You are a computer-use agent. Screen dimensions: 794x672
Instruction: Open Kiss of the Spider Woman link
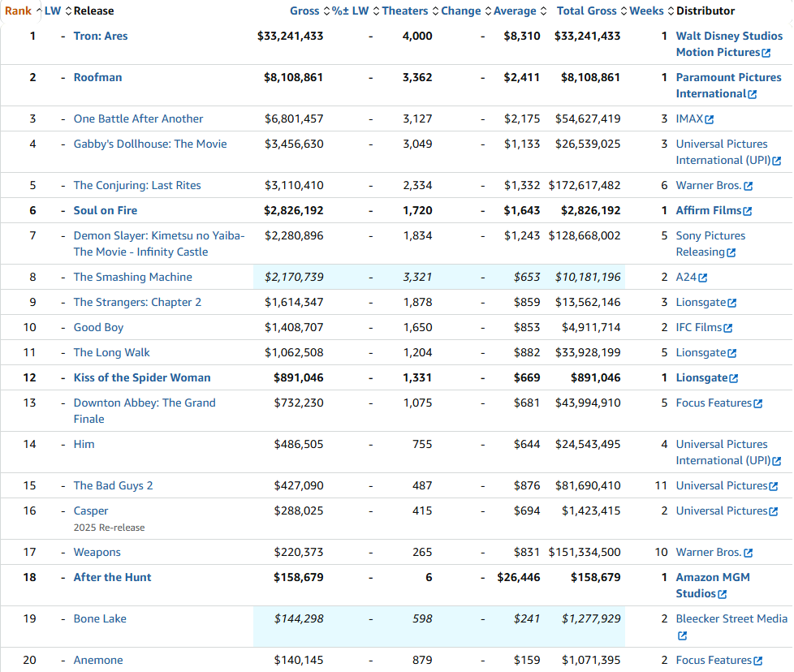click(x=142, y=378)
